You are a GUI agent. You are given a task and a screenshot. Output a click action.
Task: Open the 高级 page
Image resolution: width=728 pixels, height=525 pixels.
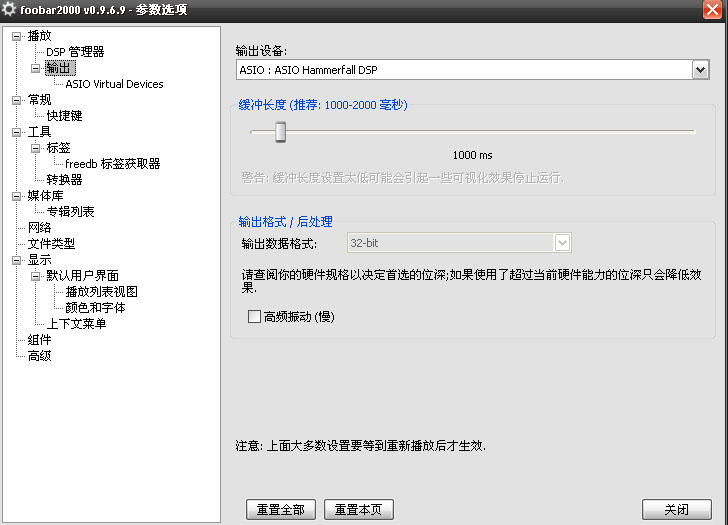point(39,356)
